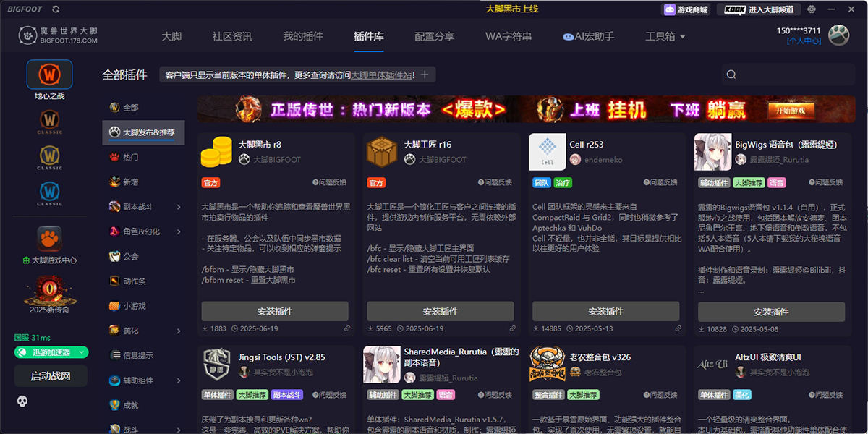The height and width of the screenshot is (434, 868).
Task: Switch to the 我的插件 tab
Action: click(302, 35)
